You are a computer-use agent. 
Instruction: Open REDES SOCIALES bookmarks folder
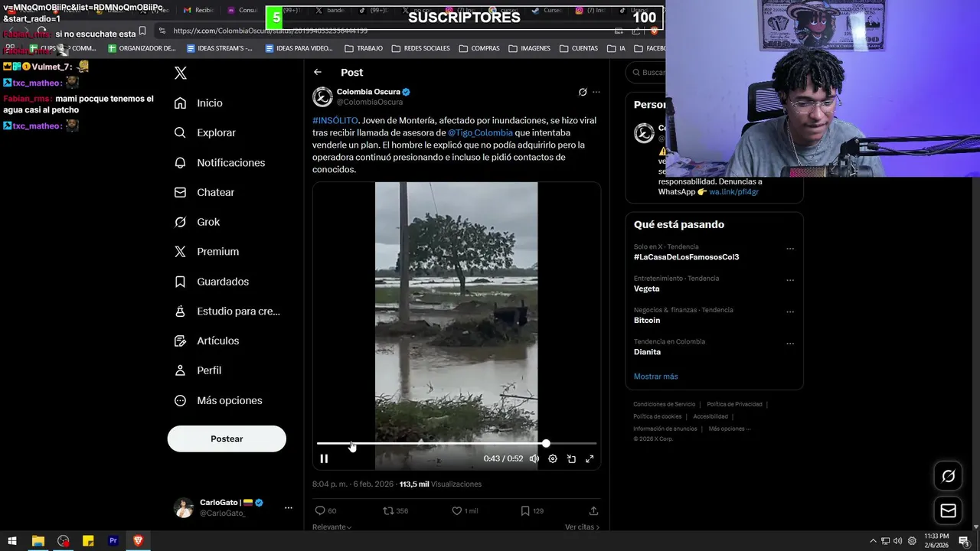click(420, 48)
